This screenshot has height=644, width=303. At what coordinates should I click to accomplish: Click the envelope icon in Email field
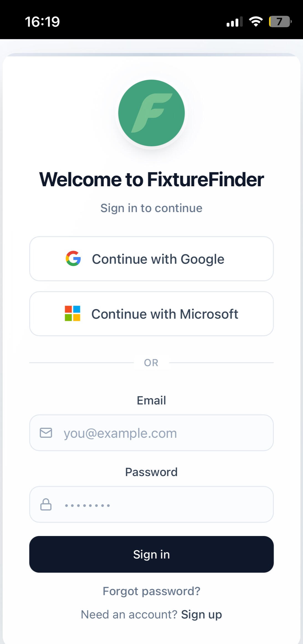(x=46, y=433)
